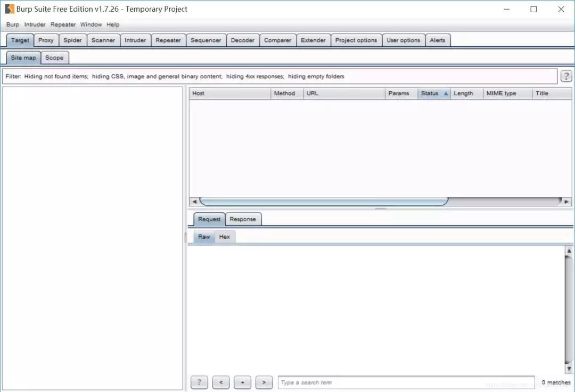Go to next search match button
575x392 pixels.
[264, 382]
